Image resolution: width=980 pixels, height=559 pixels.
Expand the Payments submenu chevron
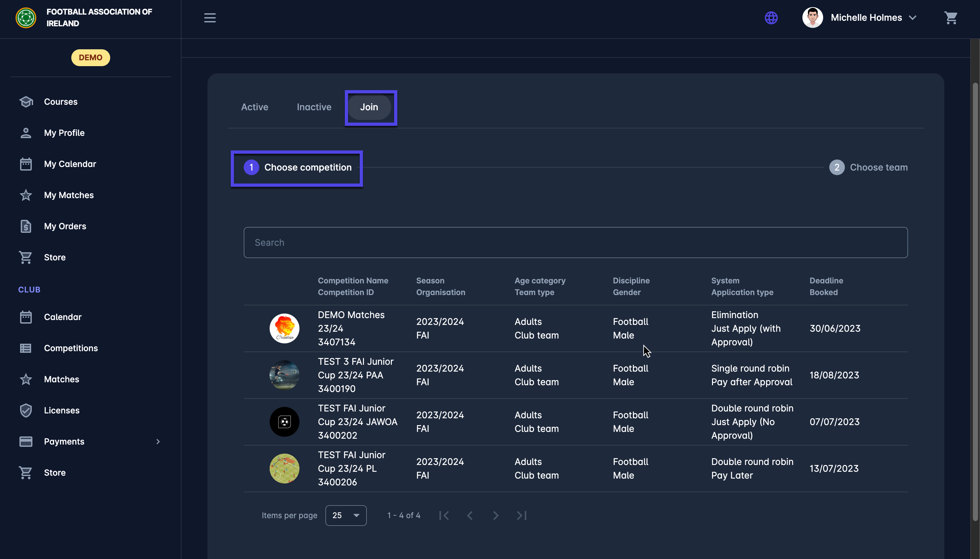158,442
